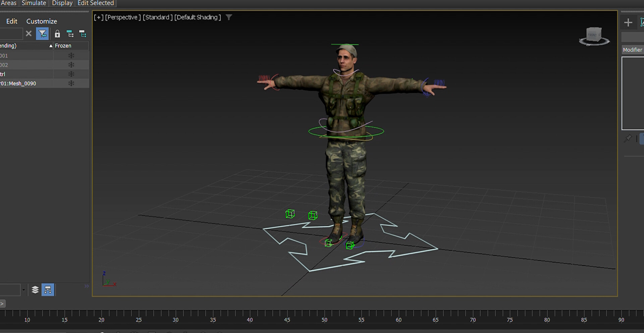The image size is (644, 333).
Task: Click the pin icon on the right panel
Action: 628,138
